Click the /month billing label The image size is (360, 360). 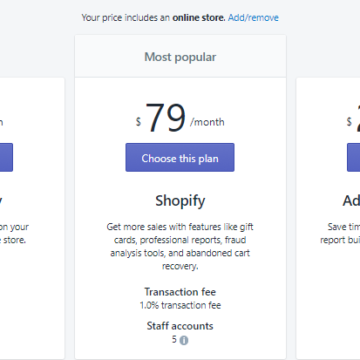[x=207, y=122]
